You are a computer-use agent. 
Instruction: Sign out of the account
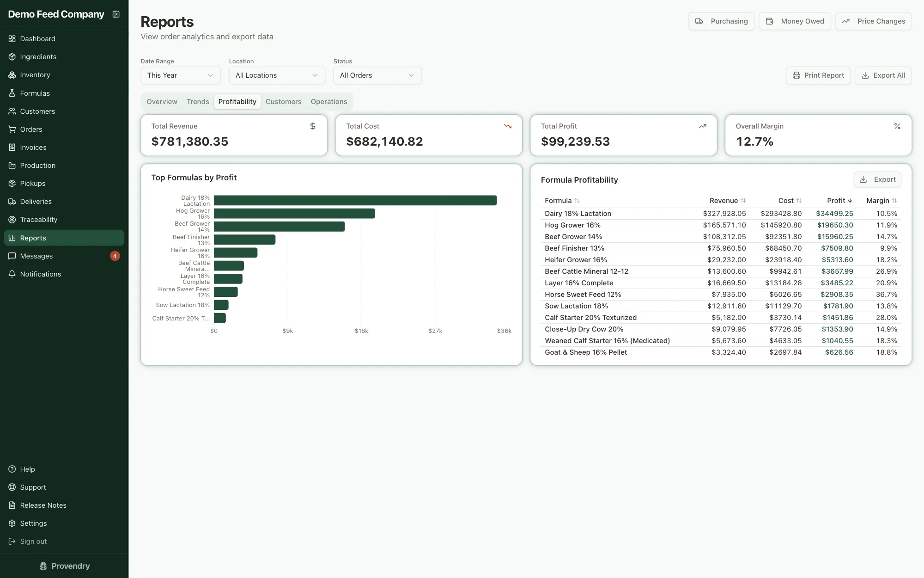[64, 541]
